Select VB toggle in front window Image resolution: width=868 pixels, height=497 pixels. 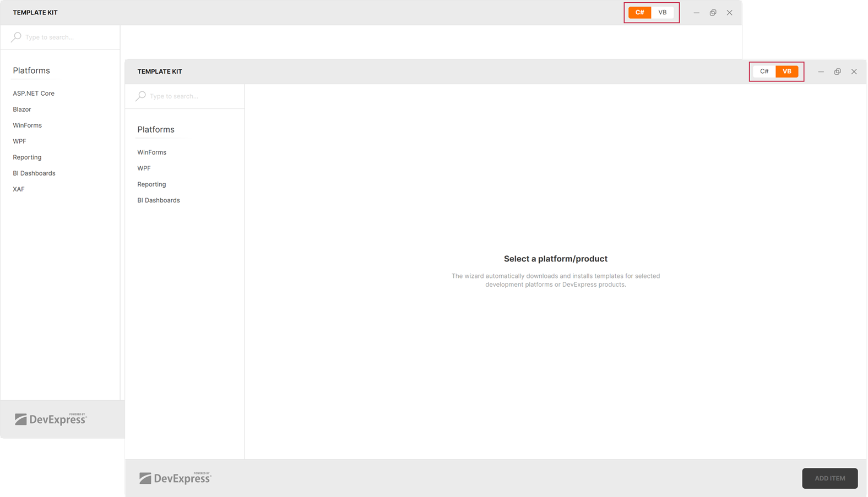pos(787,71)
